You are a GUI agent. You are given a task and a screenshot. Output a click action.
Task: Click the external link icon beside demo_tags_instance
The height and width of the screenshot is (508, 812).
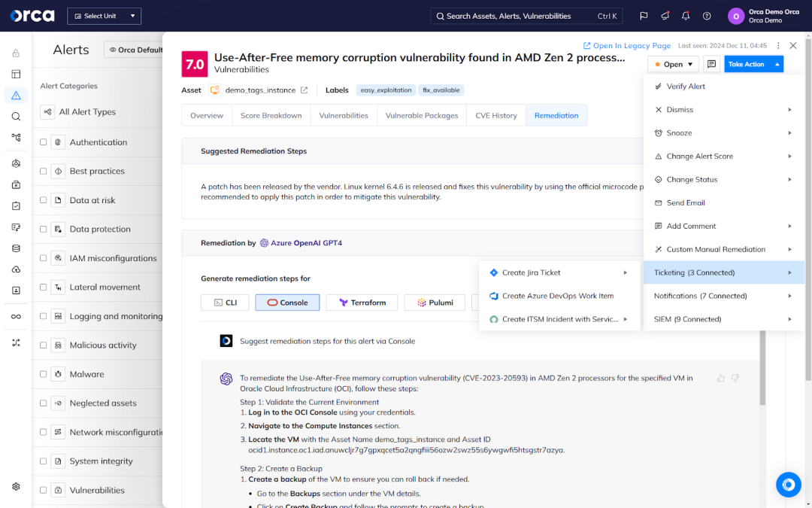pyautogui.click(x=304, y=90)
